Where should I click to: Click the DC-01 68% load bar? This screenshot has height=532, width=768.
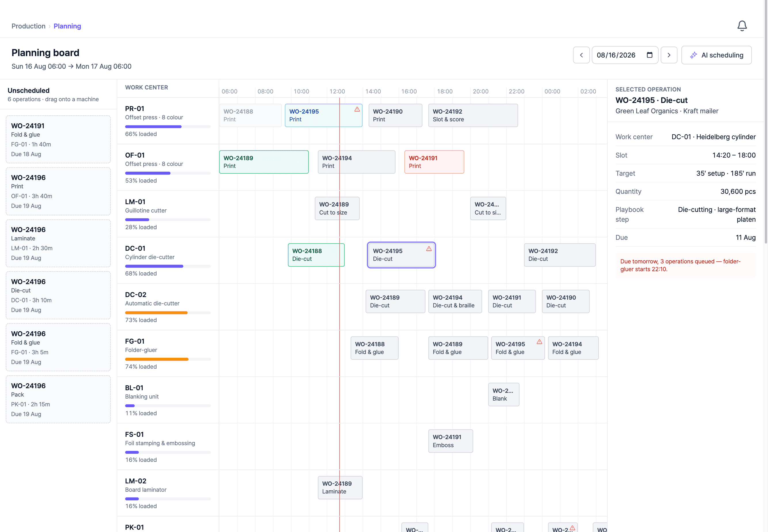[168, 266]
